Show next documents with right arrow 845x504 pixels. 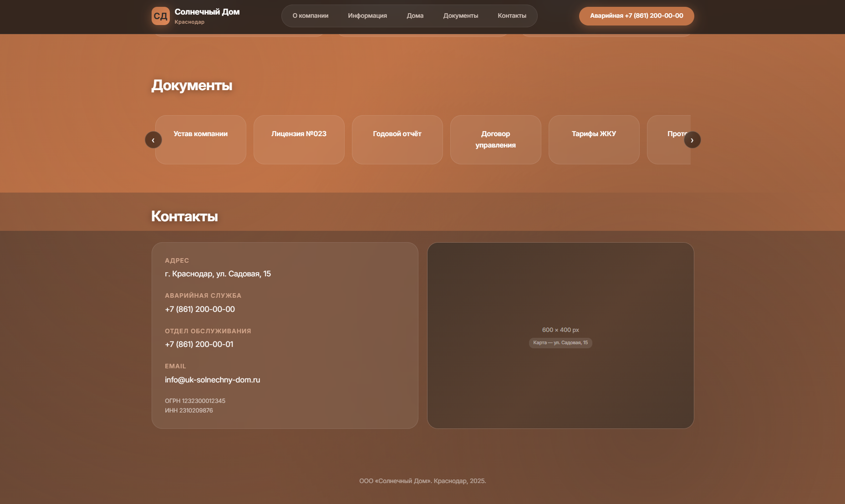(692, 140)
